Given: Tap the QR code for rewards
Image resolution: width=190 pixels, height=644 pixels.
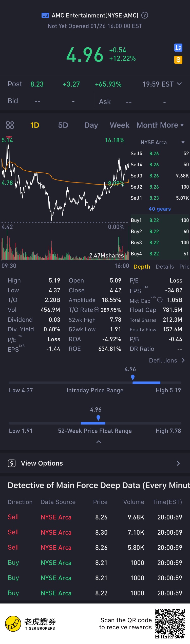Looking at the screenshot, I should pyautogui.click(x=170, y=623).
